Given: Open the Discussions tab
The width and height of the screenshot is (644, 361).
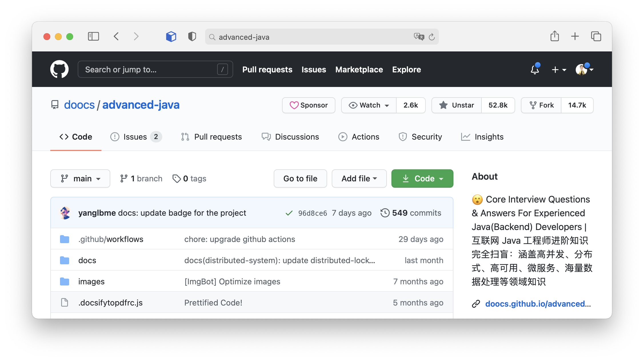Looking at the screenshot, I should click(290, 137).
